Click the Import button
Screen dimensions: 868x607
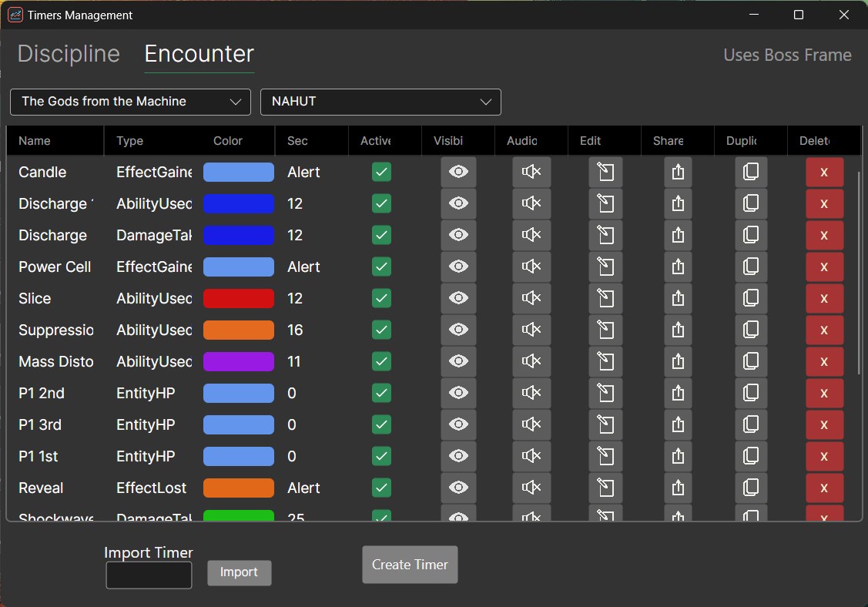tap(239, 572)
